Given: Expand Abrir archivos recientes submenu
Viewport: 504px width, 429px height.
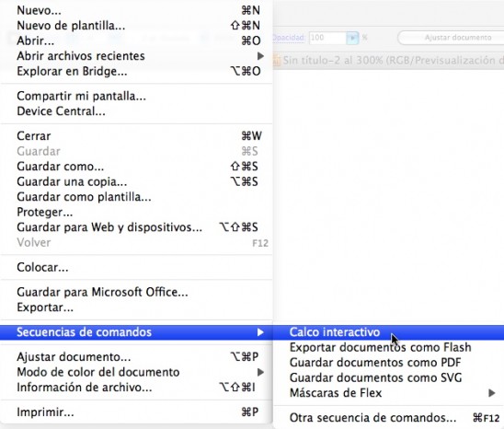Looking at the screenshot, I should point(136,56).
